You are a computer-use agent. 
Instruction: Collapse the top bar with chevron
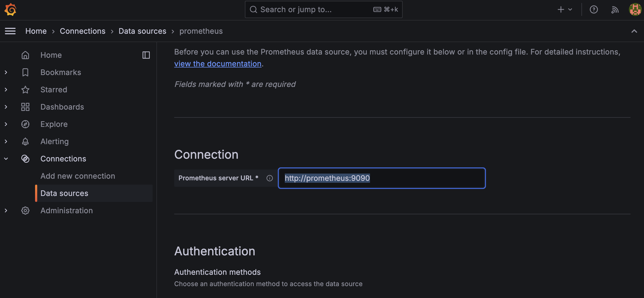pos(634,31)
